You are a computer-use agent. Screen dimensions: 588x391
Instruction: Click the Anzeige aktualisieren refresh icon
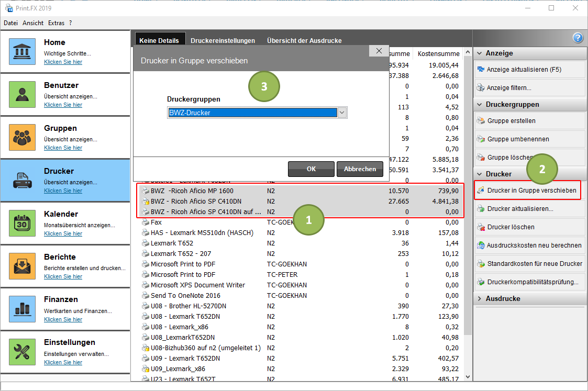coord(481,69)
